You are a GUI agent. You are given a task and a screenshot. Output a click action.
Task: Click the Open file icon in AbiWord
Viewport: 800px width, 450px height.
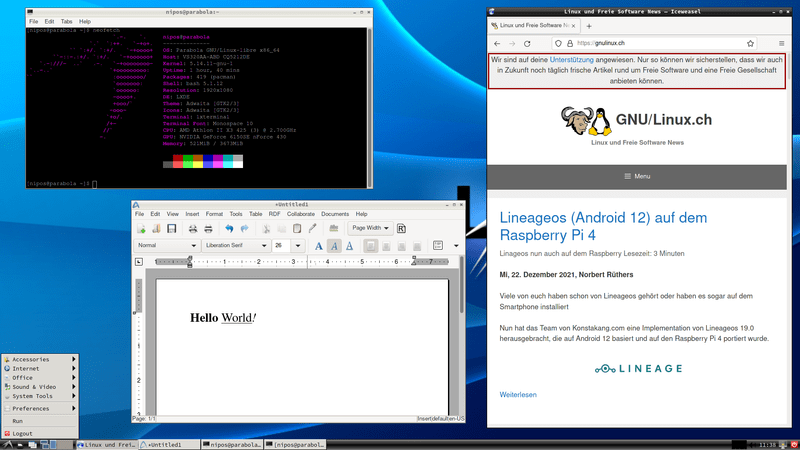[157, 229]
